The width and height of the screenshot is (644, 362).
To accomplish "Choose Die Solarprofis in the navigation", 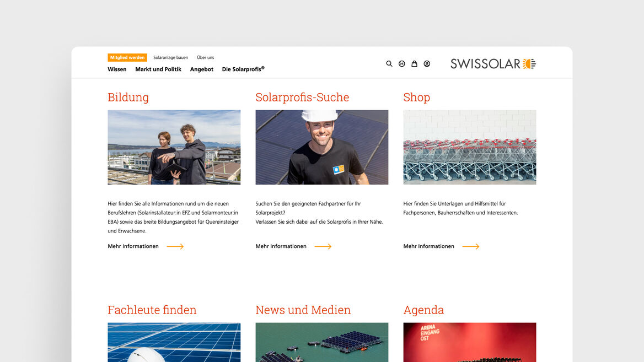I will tap(243, 69).
